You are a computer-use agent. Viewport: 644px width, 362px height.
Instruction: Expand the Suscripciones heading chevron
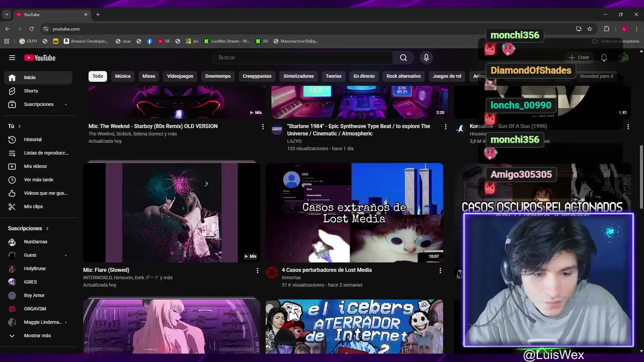[x=47, y=228]
